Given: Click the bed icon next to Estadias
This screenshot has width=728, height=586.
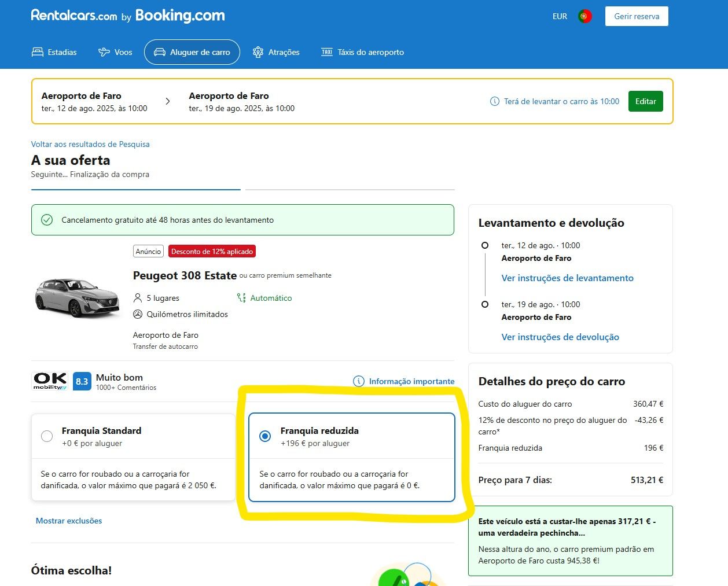Looking at the screenshot, I should tap(38, 52).
